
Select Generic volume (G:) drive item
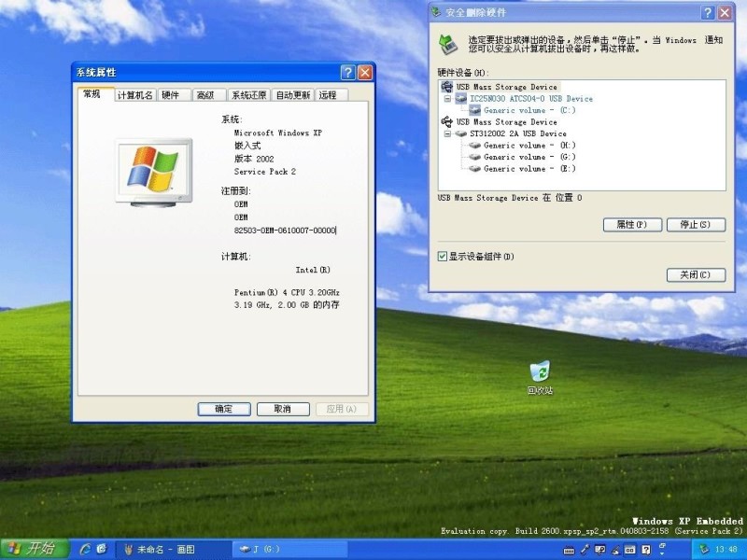tap(529, 158)
